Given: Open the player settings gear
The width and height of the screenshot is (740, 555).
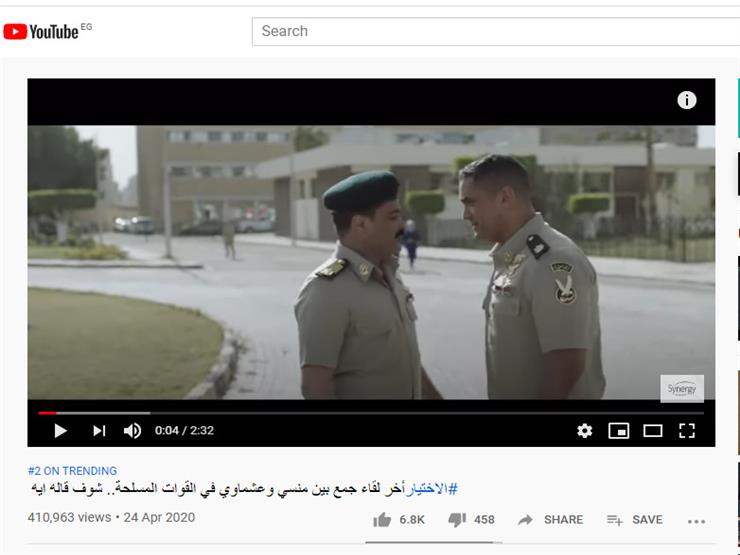Looking at the screenshot, I should (584, 430).
